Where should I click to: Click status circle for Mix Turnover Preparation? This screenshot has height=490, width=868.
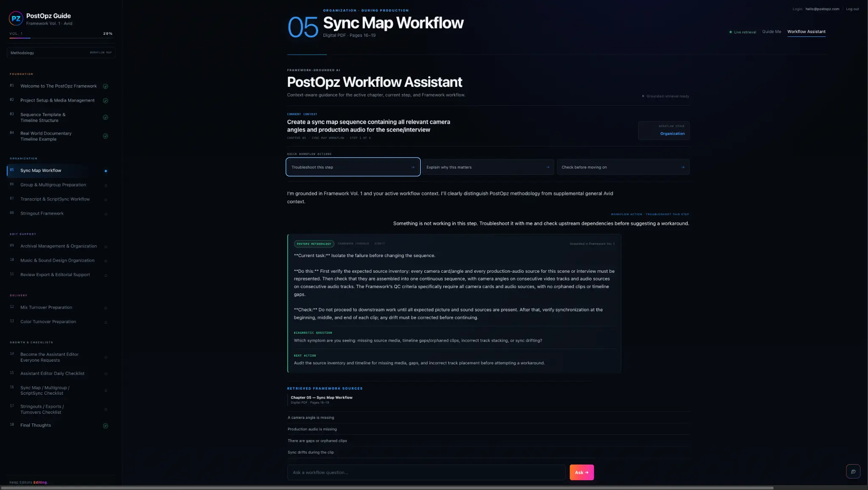[x=106, y=308]
